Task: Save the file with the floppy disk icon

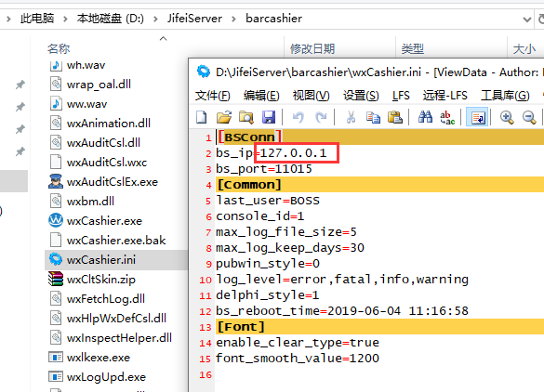Action: (x=269, y=117)
